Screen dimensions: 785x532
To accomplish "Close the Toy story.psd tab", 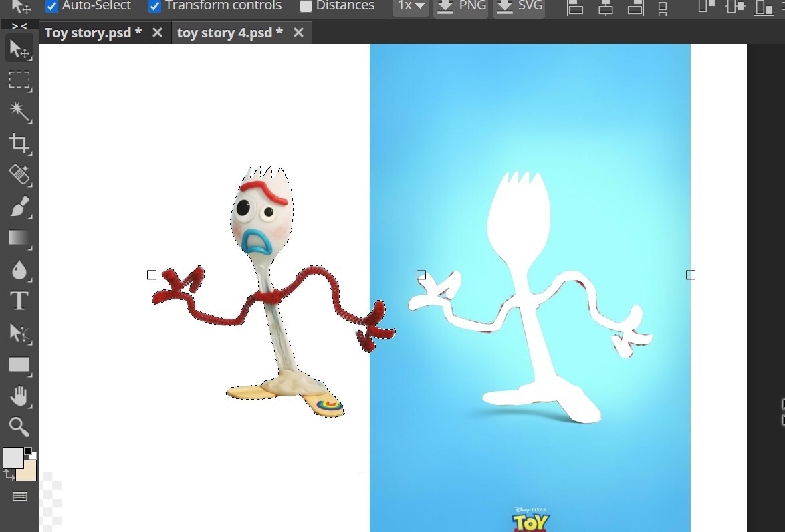I will pos(157,33).
